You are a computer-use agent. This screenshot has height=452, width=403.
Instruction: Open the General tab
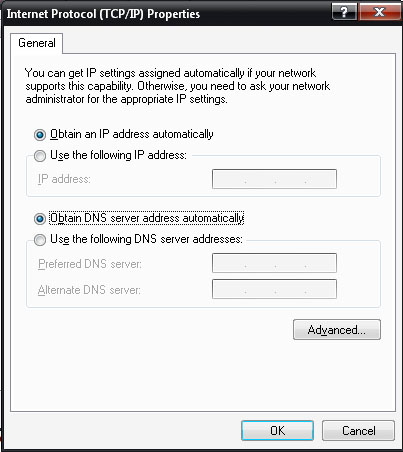[x=37, y=43]
